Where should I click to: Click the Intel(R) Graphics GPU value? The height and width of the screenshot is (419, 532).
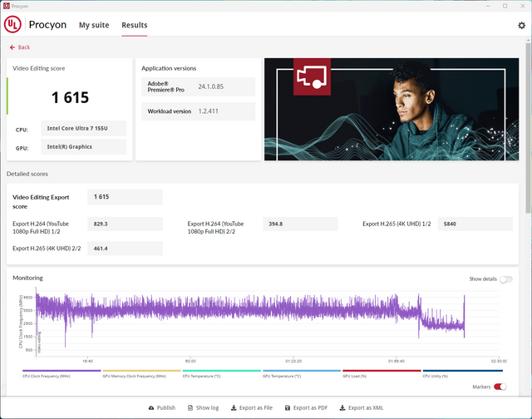tap(83, 146)
